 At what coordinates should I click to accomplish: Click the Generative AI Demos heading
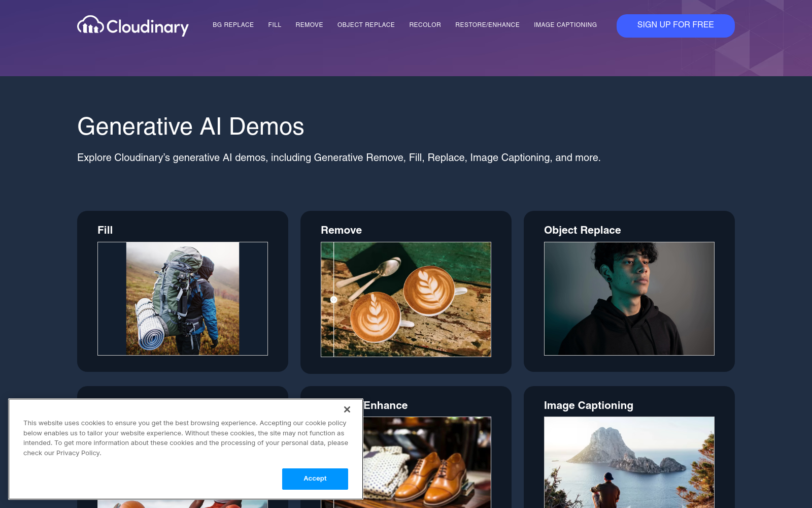(191, 126)
